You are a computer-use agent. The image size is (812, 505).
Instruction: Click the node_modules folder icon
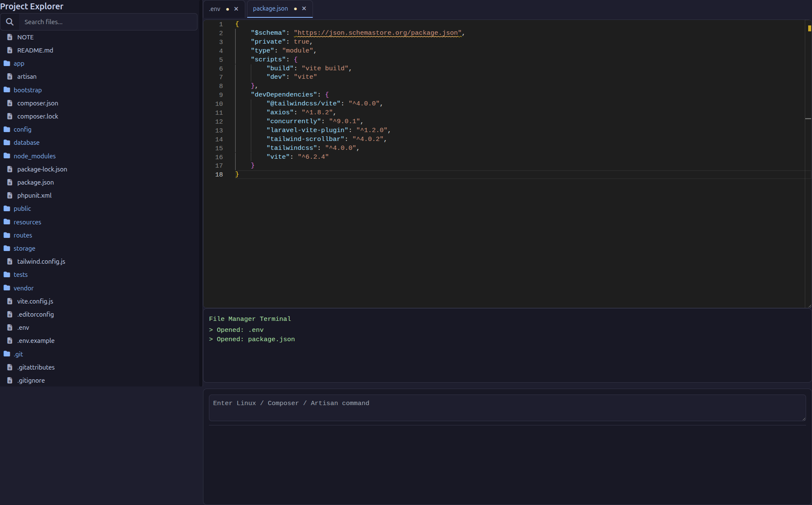6,156
